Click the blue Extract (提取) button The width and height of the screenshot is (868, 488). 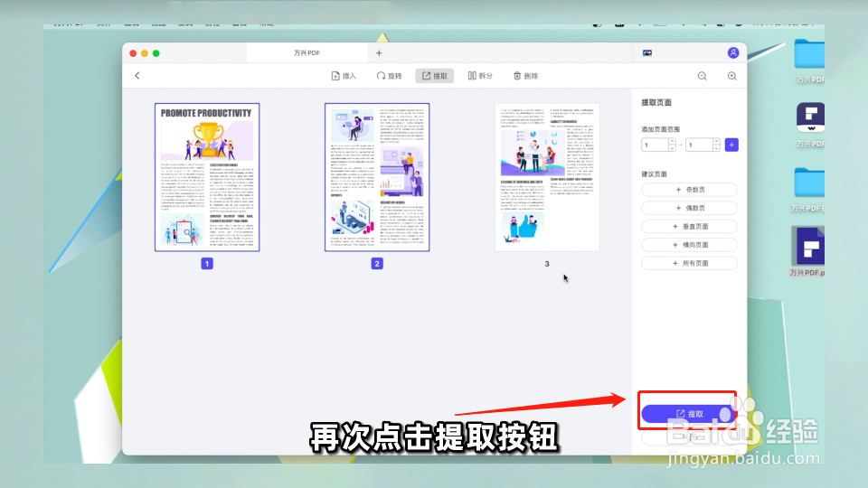tap(688, 413)
